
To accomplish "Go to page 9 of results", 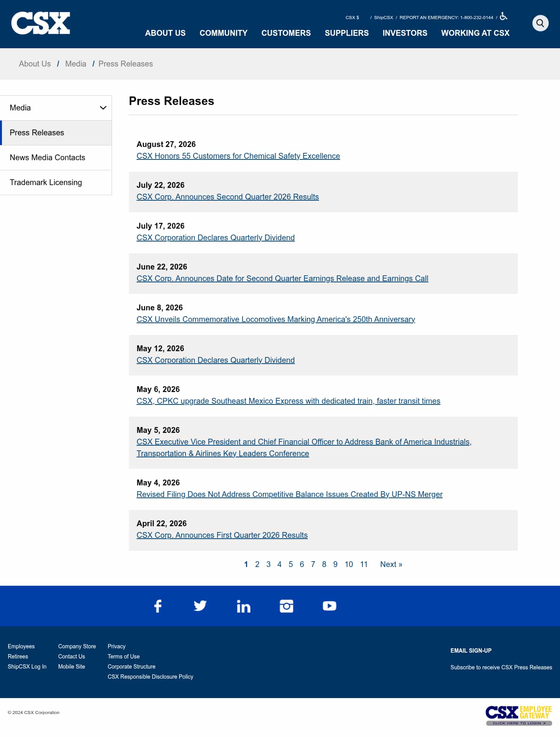I will (335, 564).
